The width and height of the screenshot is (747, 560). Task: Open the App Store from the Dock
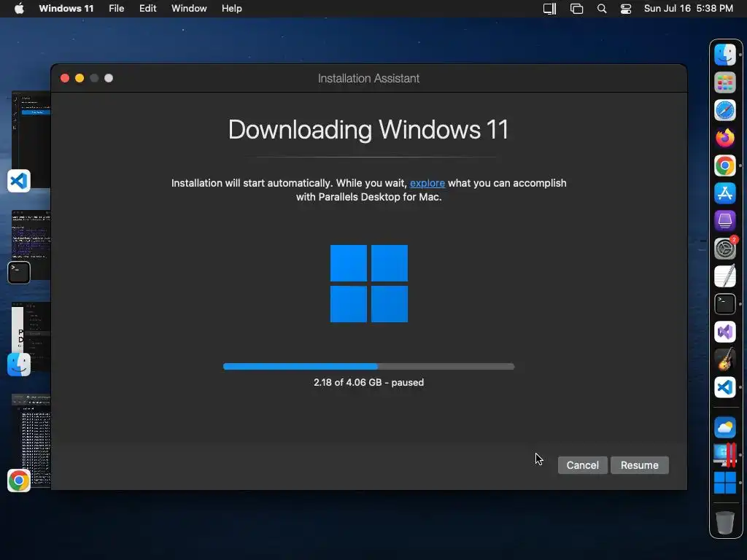(x=725, y=193)
